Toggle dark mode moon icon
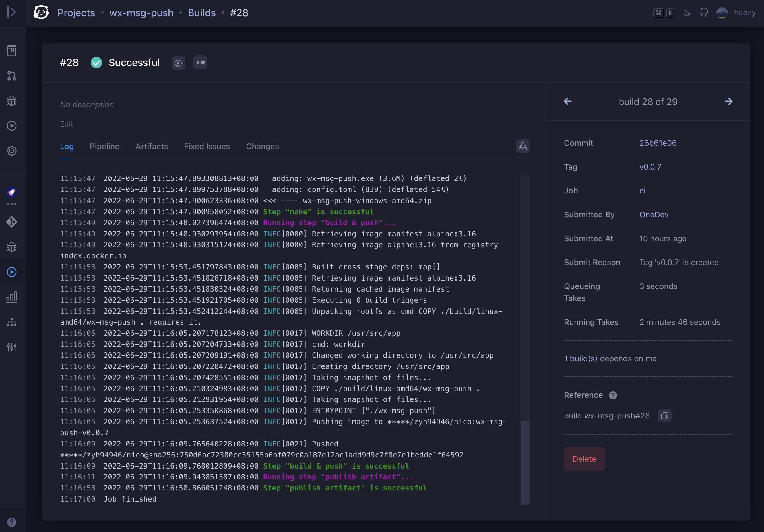This screenshot has width=764, height=532. click(686, 13)
